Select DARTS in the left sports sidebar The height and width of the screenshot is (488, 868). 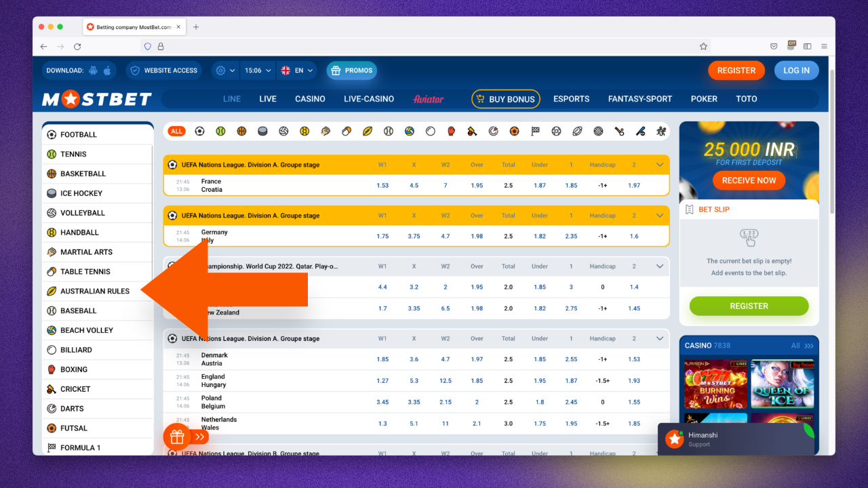98,409
